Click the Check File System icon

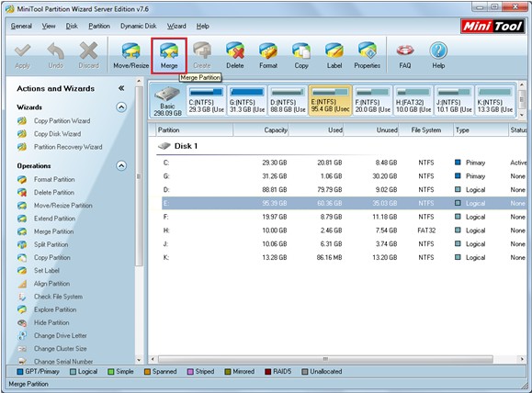click(x=22, y=297)
